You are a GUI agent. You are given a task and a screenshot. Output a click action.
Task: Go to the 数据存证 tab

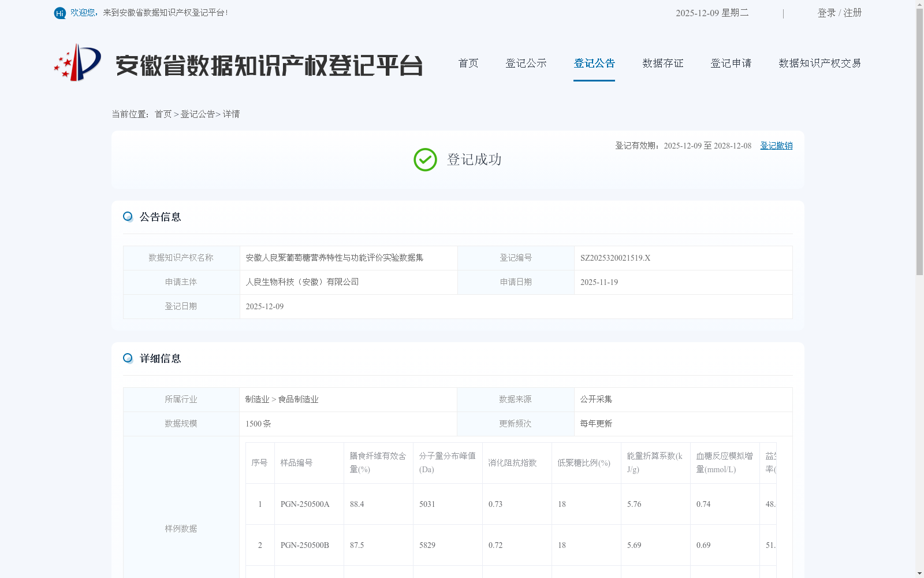tap(663, 63)
